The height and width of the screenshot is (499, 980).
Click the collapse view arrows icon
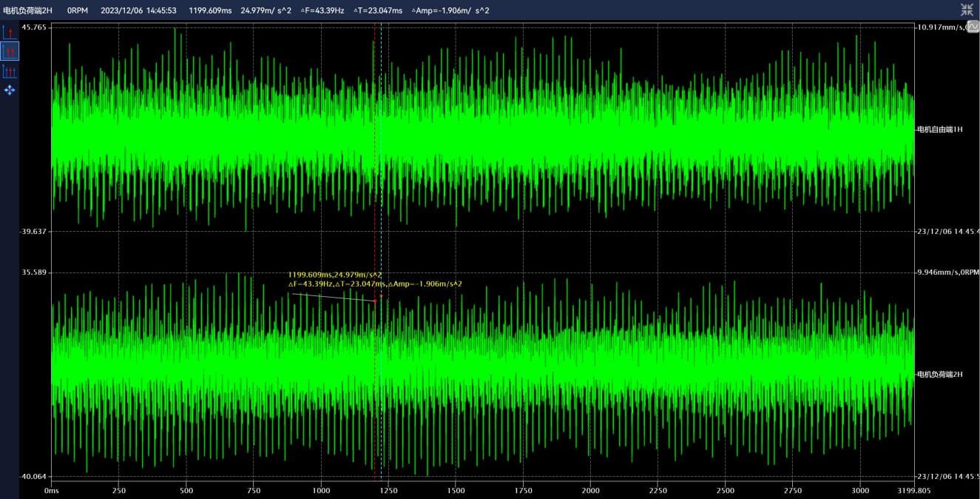[967, 9]
